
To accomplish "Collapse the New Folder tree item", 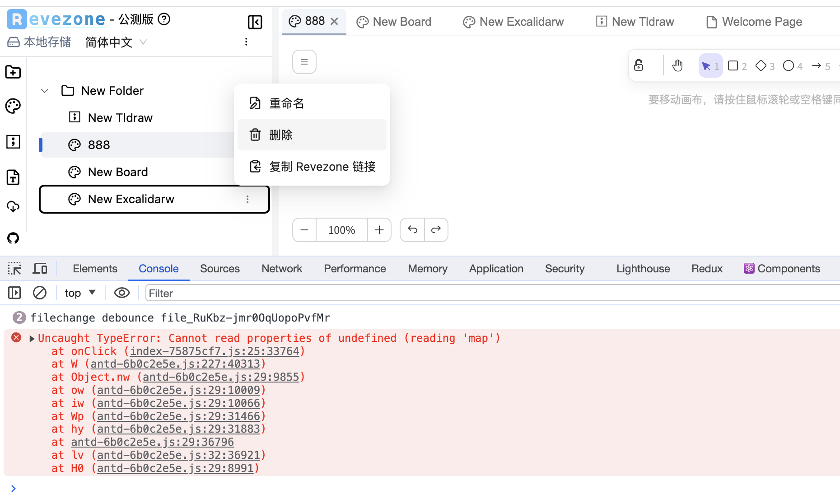I will (x=44, y=90).
